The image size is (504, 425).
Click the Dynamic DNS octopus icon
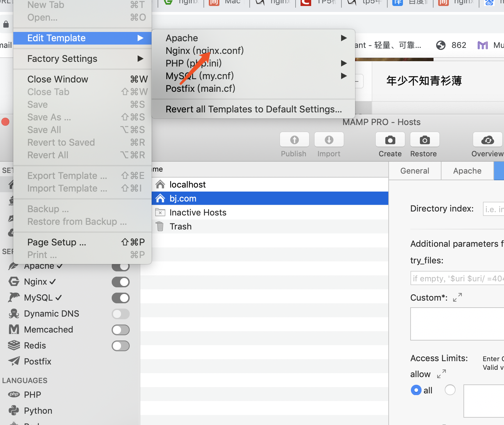click(x=14, y=313)
